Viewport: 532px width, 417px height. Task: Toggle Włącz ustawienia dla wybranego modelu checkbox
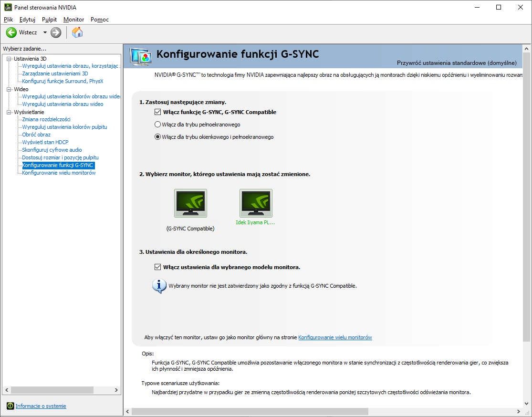[x=157, y=267]
